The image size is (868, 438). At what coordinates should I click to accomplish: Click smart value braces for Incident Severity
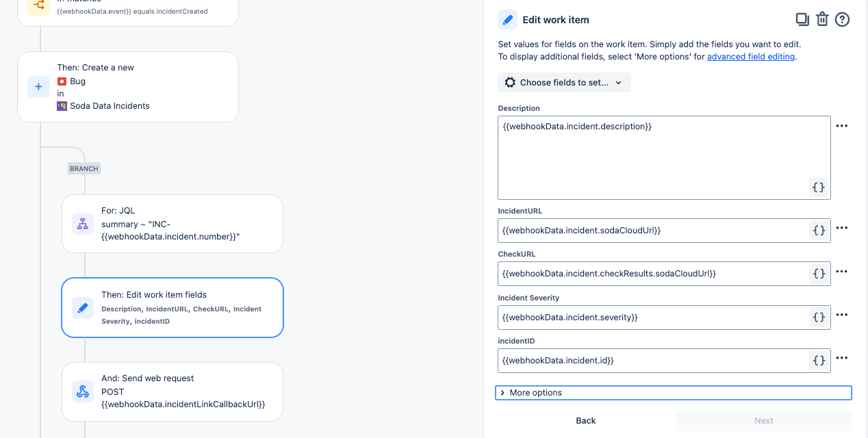click(818, 318)
